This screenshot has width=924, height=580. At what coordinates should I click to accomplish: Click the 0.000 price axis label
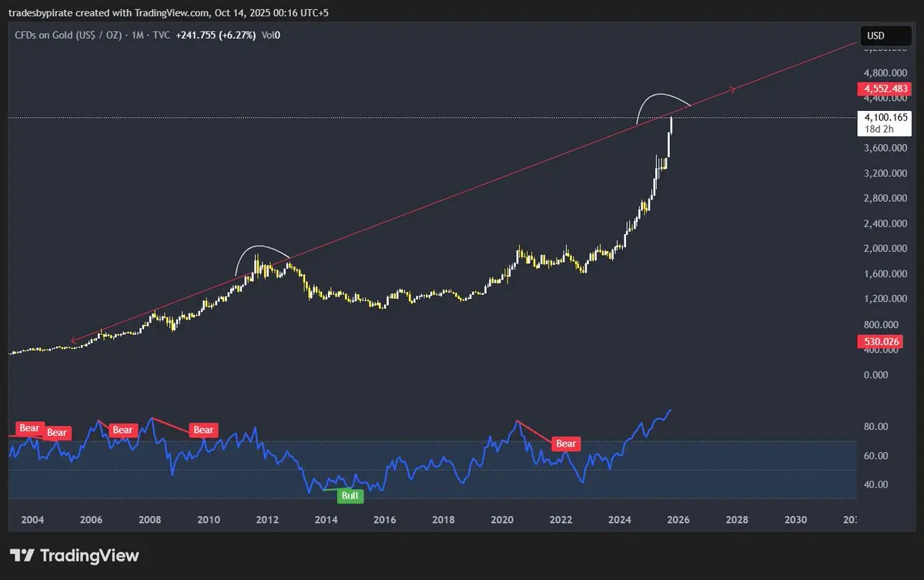click(877, 375)
